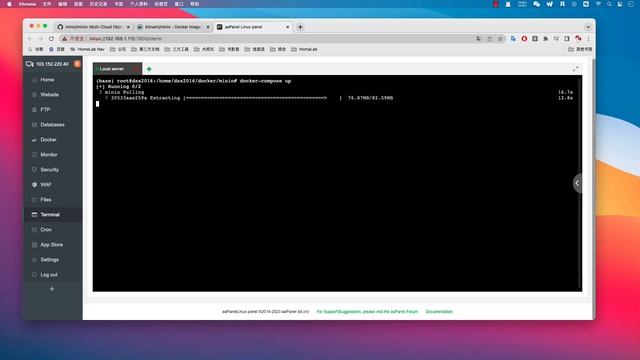Open Spotlight search in menu bar
Viewport: 640px width, 360px height.
[609, 4]
